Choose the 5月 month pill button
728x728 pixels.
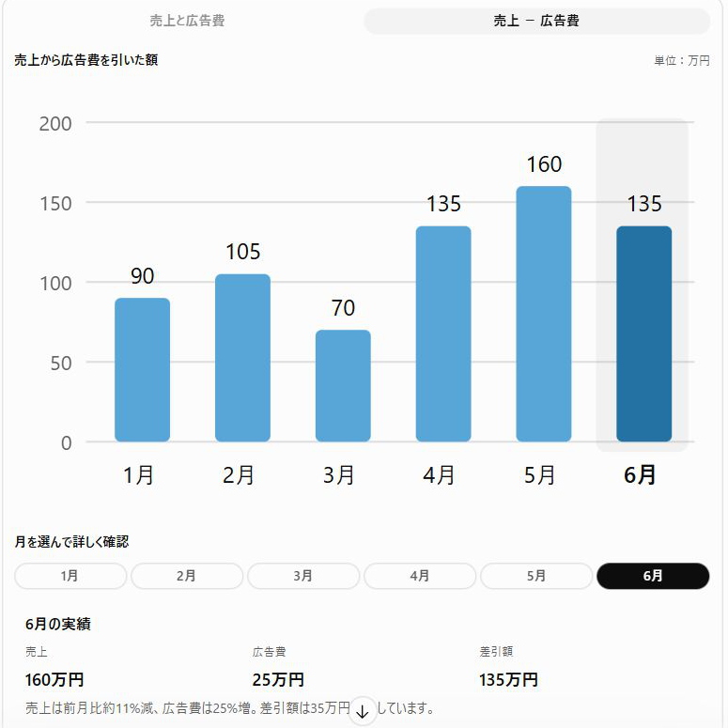pos(536,576)
